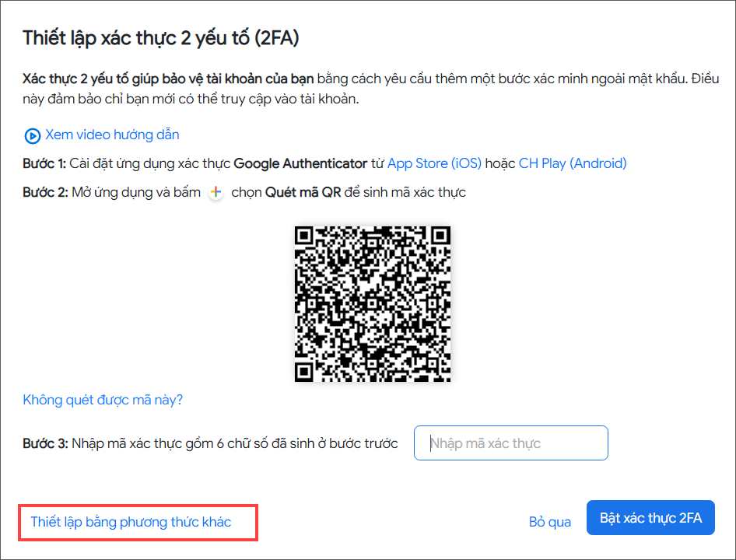The width and height of the screenshot is (736, 560).
Task: Focus the "Nhập mã xác thực" input field
Action: [510, 443]
